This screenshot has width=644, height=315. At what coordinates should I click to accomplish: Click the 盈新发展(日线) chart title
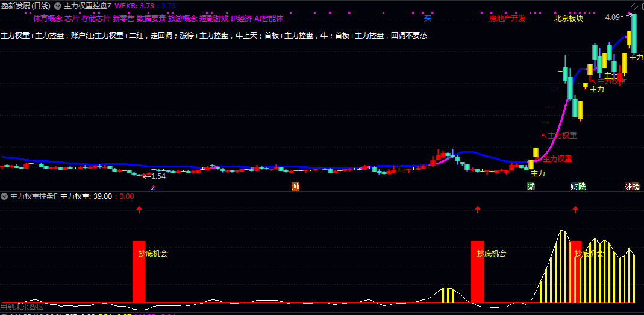pyautogui.click(x=27, y=6)
